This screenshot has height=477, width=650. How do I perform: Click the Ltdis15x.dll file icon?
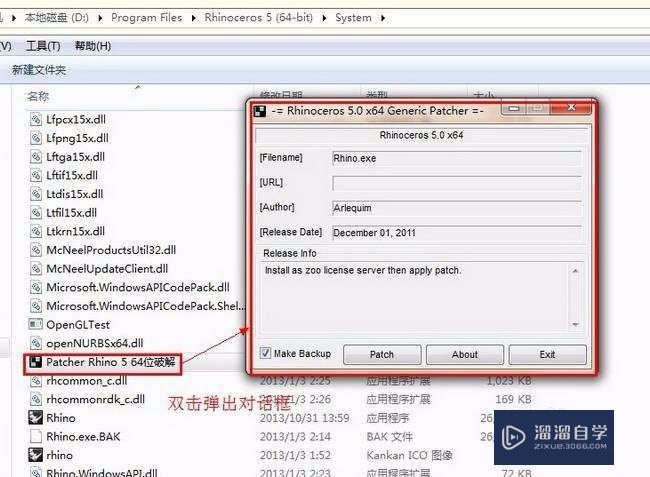click(36, 194)
